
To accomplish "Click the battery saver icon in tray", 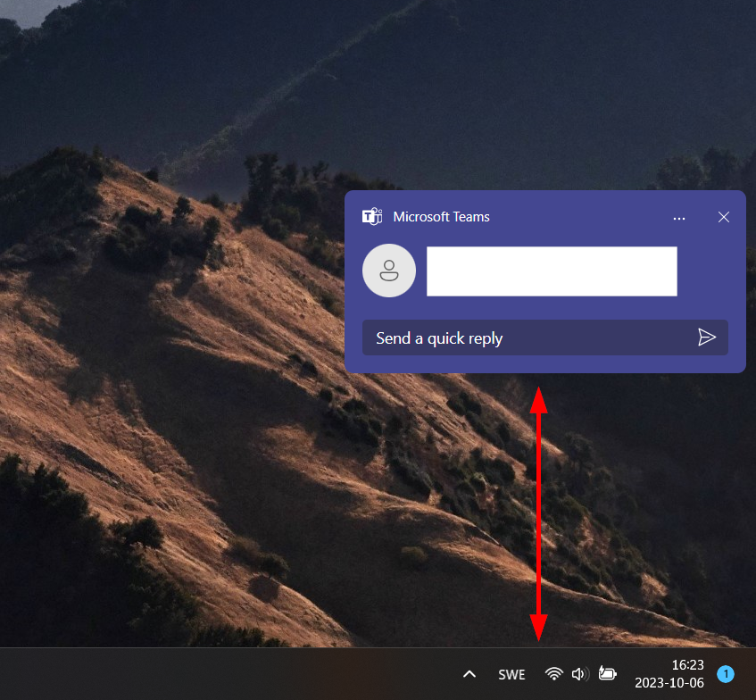I will pyautogui.click(x=607, y=674).
